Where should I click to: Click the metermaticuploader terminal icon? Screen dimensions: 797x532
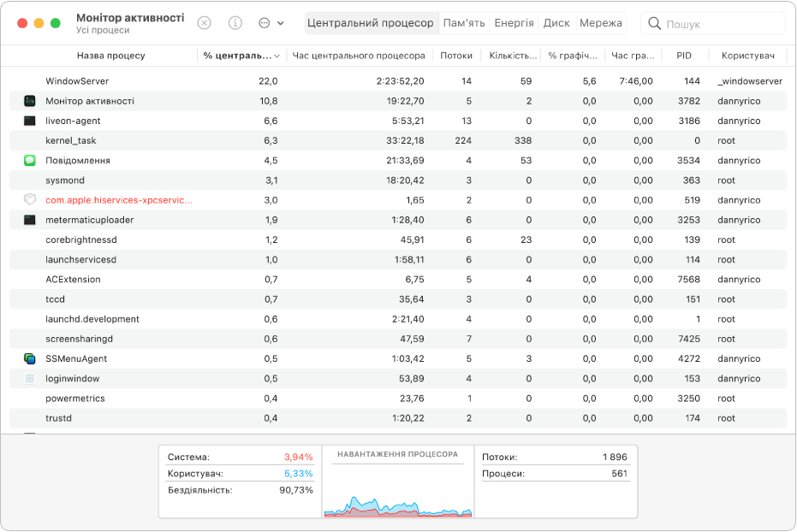tap(30, 220)
